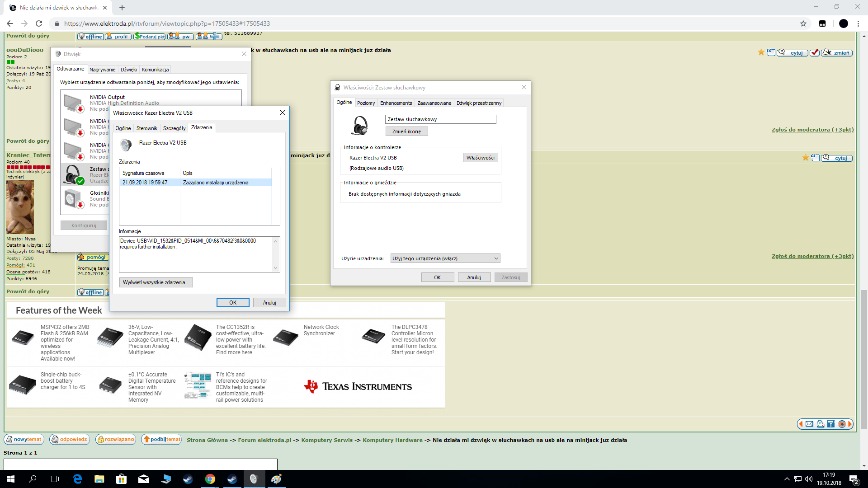
Task: Click the multi-quote box in first post
Action: tap(771, 53)
